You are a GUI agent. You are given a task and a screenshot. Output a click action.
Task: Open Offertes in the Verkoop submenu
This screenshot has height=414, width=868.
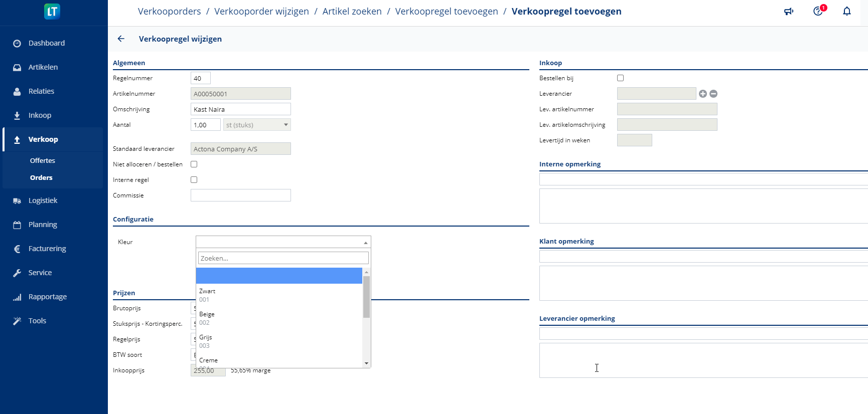43,161
